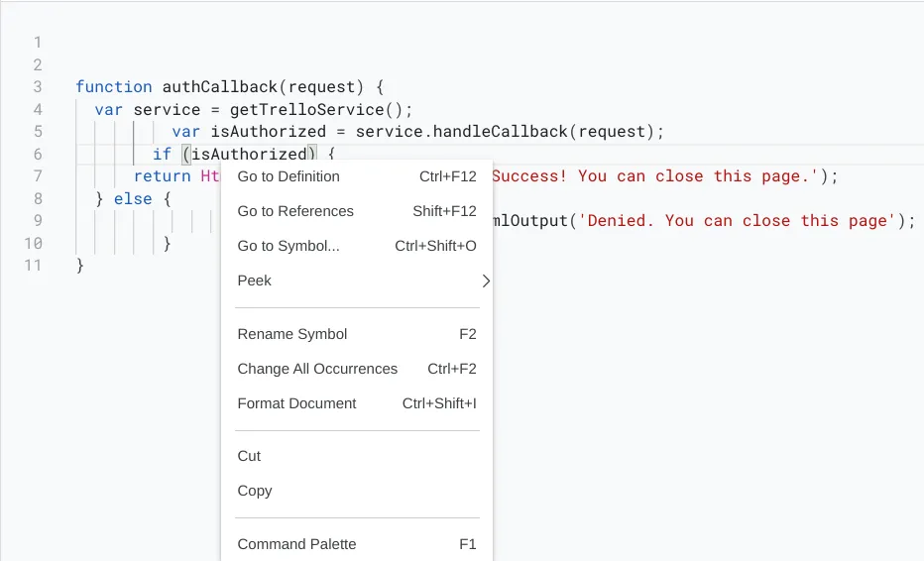Select Change All Occurrences

click(317, 369)
